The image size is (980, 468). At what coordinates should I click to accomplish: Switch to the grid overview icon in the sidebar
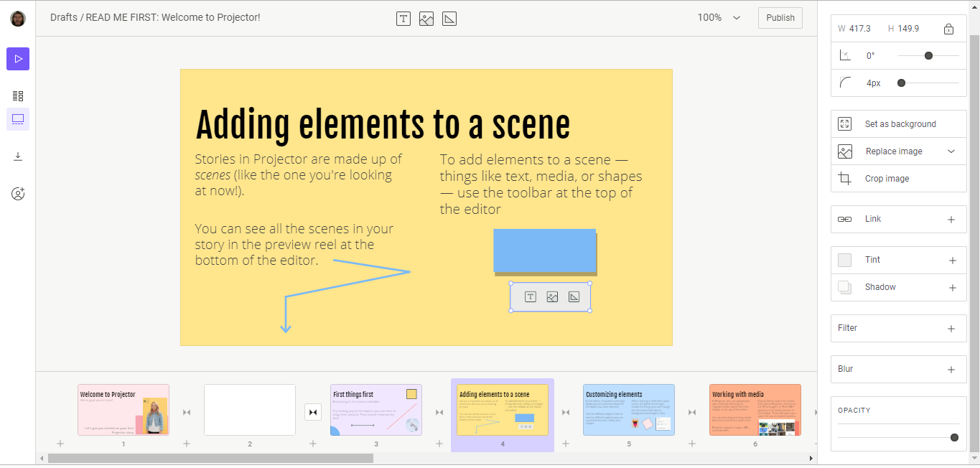(x=18, y=95)
